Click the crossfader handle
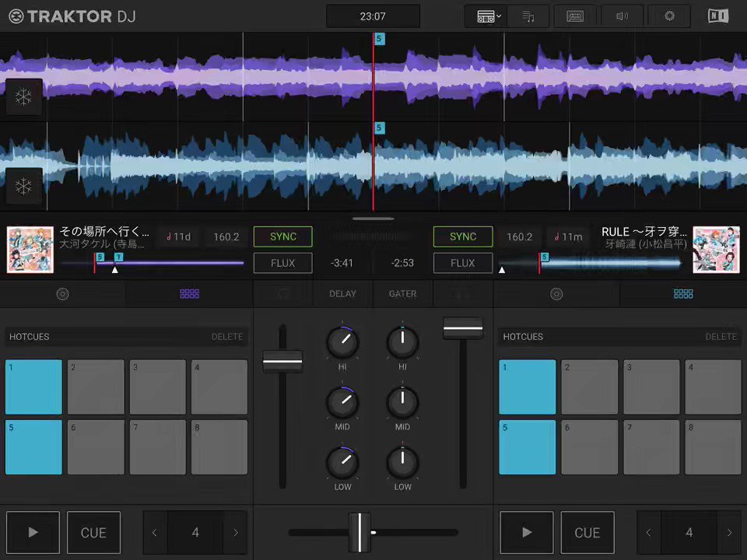Viewport: 747px width, 560px height. [359, 532]
